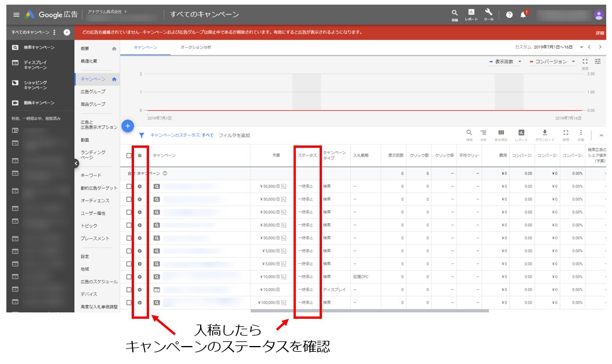Image resolution: width=612 pixels, height=364 pixels.
Task: Open the 表示項目 columns icon
Action: [x=501, y=134]
